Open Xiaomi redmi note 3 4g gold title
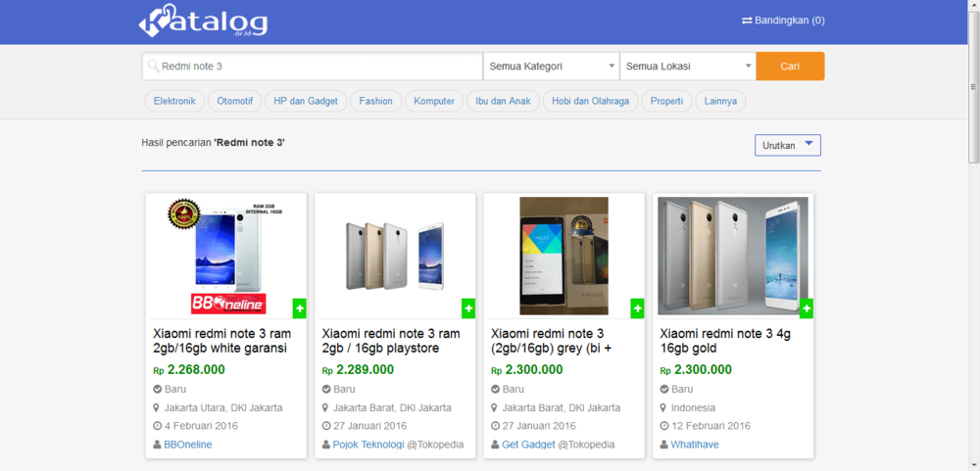The height and width of the screenshot is (471, 980). coord(725,341)
